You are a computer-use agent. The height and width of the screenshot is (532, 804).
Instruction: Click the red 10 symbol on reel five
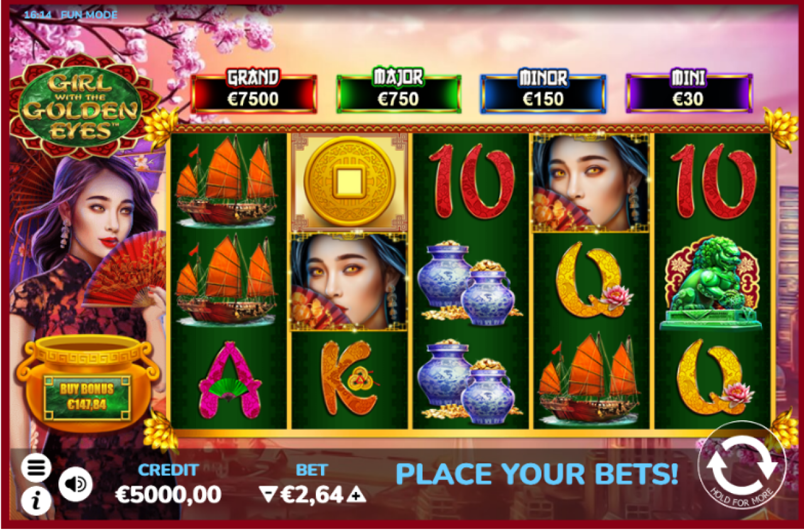point(713,182)
